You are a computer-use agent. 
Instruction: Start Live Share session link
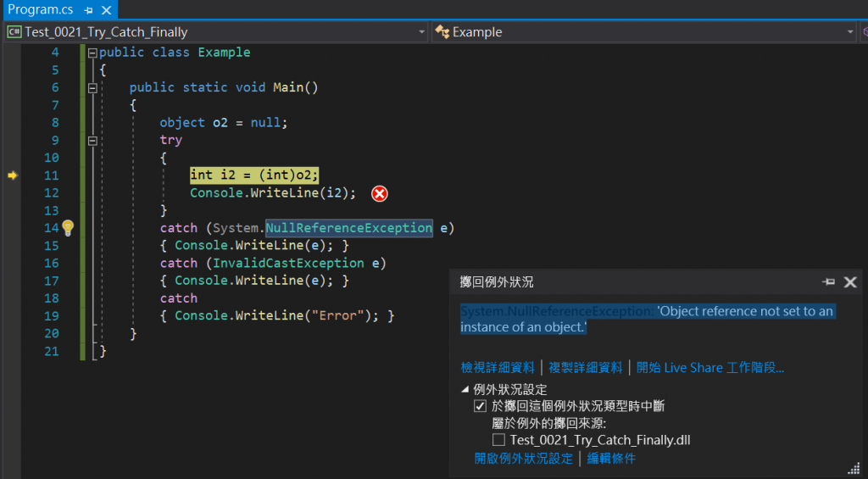point(710,368)
